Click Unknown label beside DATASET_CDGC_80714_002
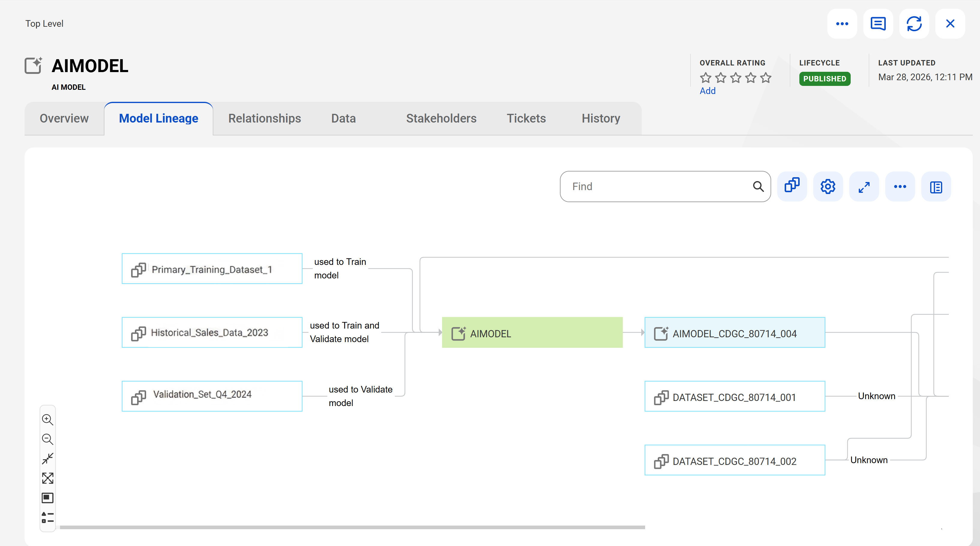 [869, 460]
